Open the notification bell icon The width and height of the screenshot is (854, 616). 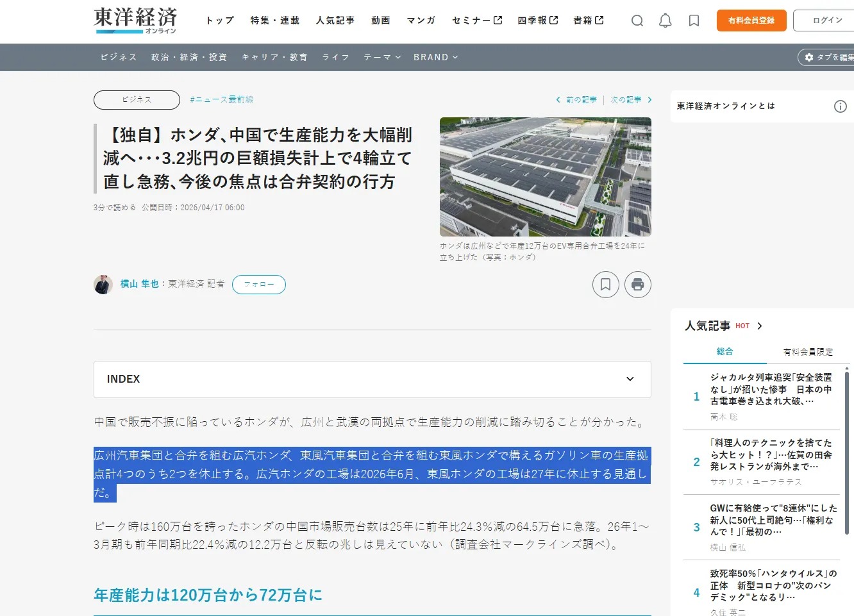666,21
